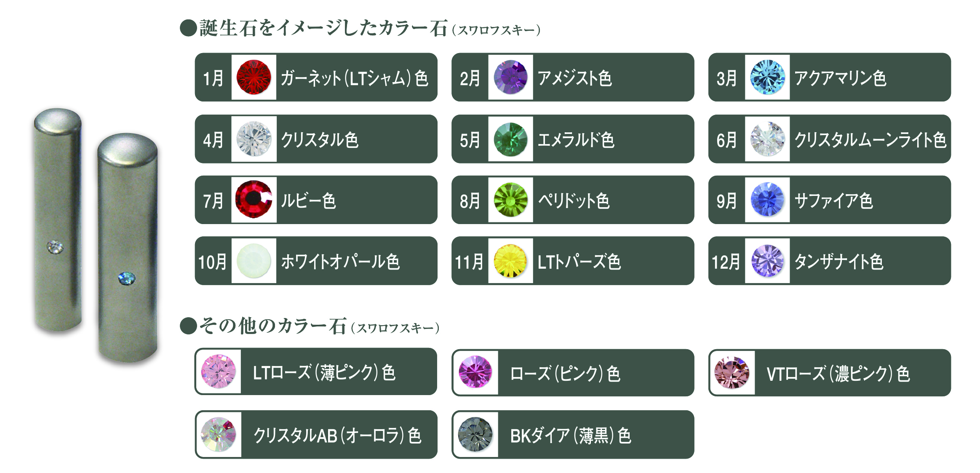The width and height of the screenshot is (980, 473).
Task: Choose the aquamarine stone for March
Action: pos(767,77)
